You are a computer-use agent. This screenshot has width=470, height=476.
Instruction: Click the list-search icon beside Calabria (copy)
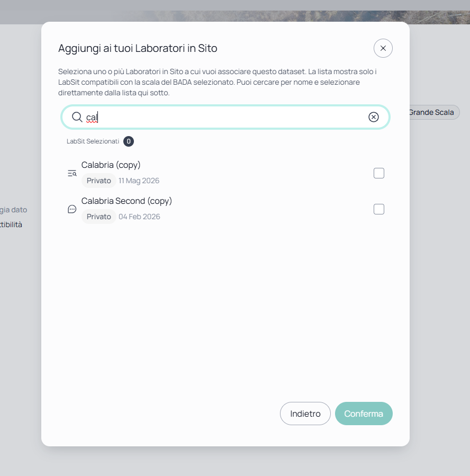pyautogui.click(x=72, y=173)
